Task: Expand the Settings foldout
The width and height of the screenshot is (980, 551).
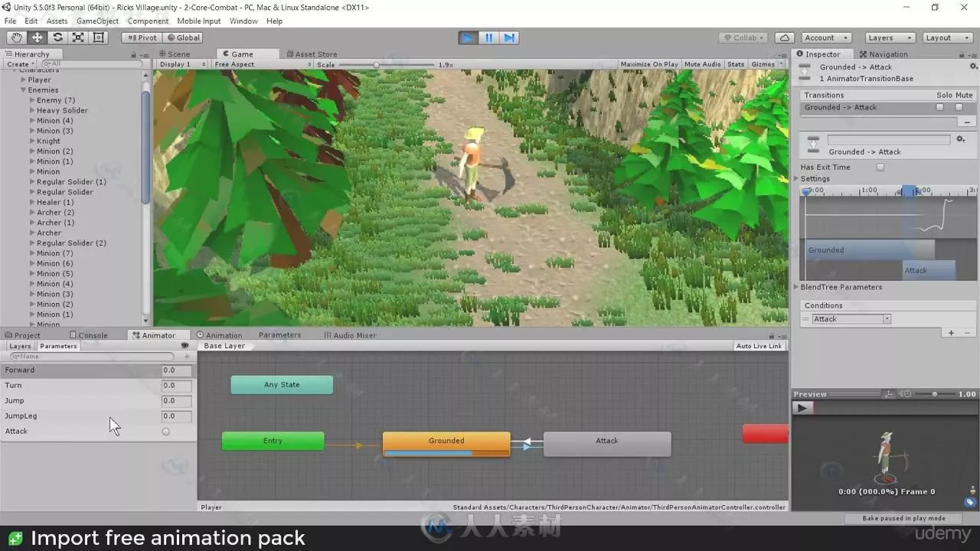Action: point(797,178)
